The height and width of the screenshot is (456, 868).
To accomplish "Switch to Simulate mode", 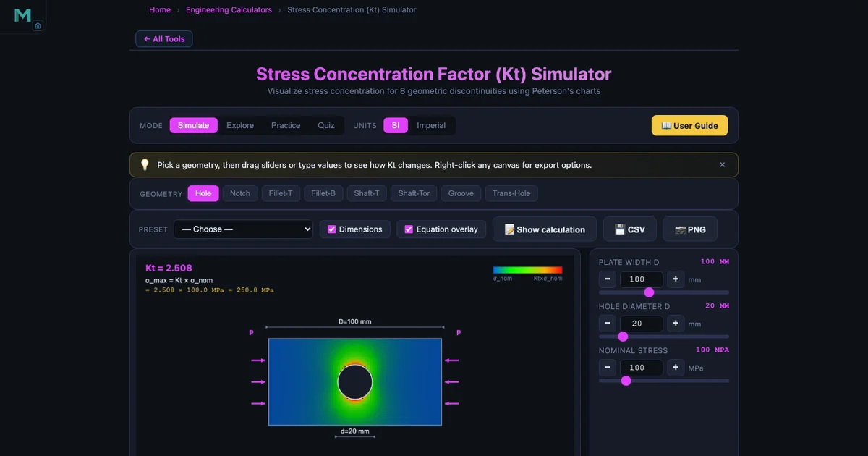I will pyautogui.click(x=193, y=125).
